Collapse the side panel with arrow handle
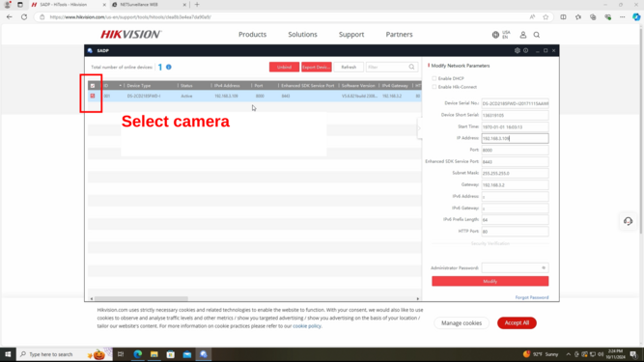Viewport: 644px width, 362px height. coord(419,128)
